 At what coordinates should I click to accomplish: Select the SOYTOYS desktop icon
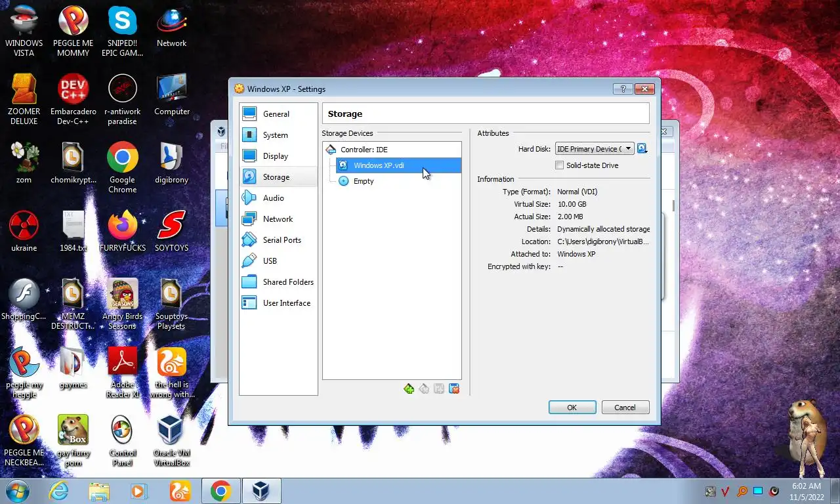[172, 231]
